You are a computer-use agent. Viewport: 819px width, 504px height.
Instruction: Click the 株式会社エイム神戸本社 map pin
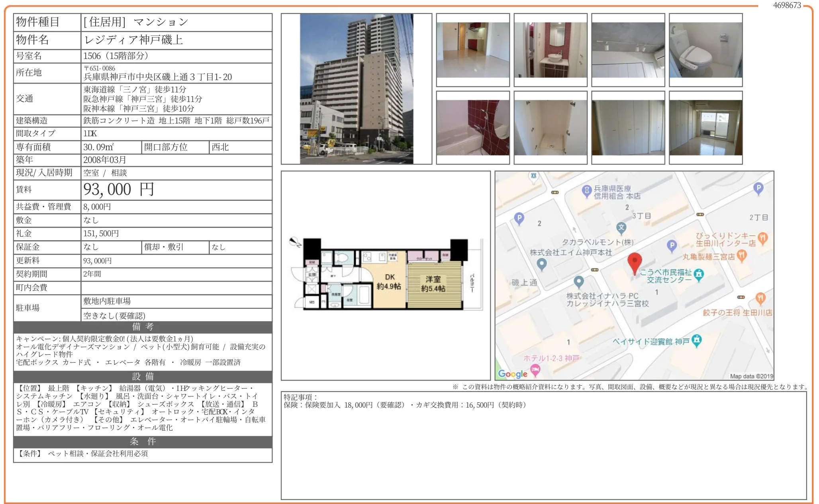coord(541,263)
